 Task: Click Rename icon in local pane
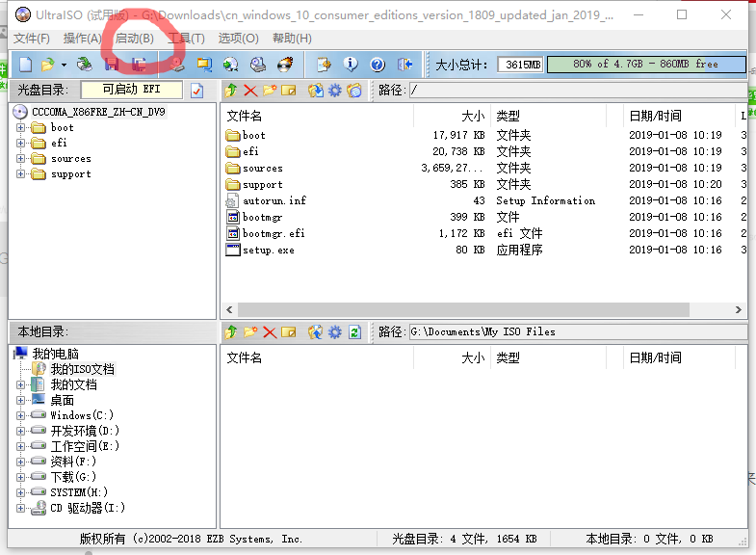coord(288,332)
